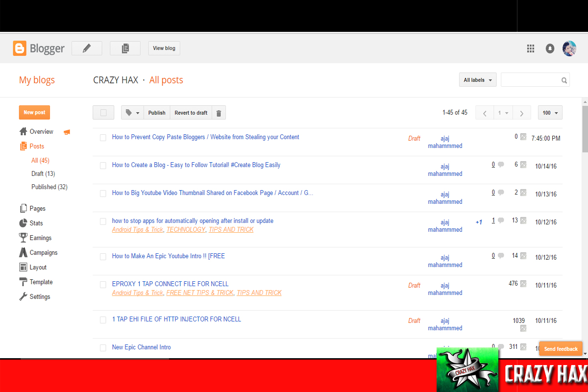Image resolution: width=588 pixels, height=392 pixels.
Task: Click comment bubble icon on 10/13/16 row
Action: click(x=501, y=193)
